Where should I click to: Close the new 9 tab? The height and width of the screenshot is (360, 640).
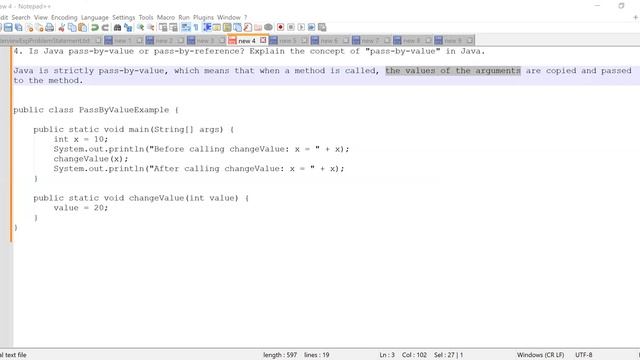point(469,40)
